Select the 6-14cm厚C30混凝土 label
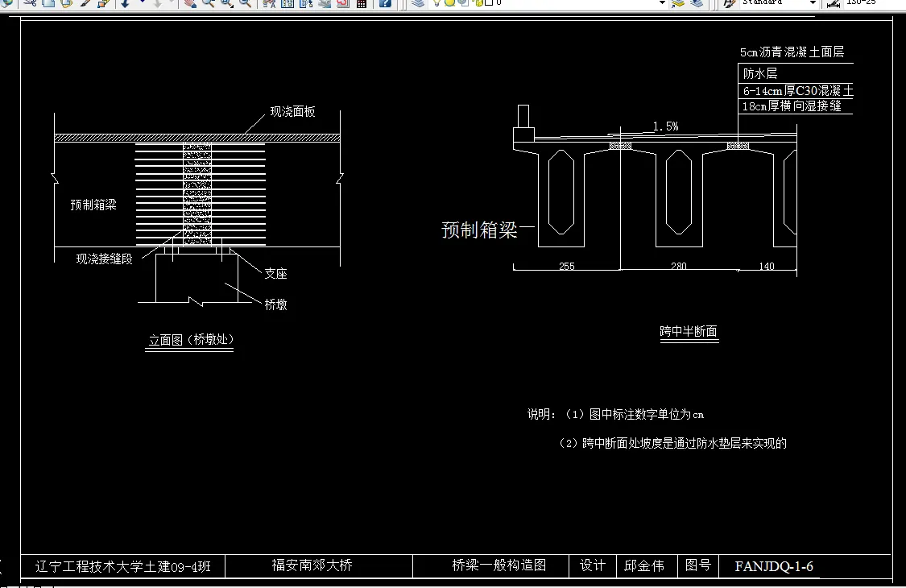Viewport: 906px width, 588px height. point(798,91)
